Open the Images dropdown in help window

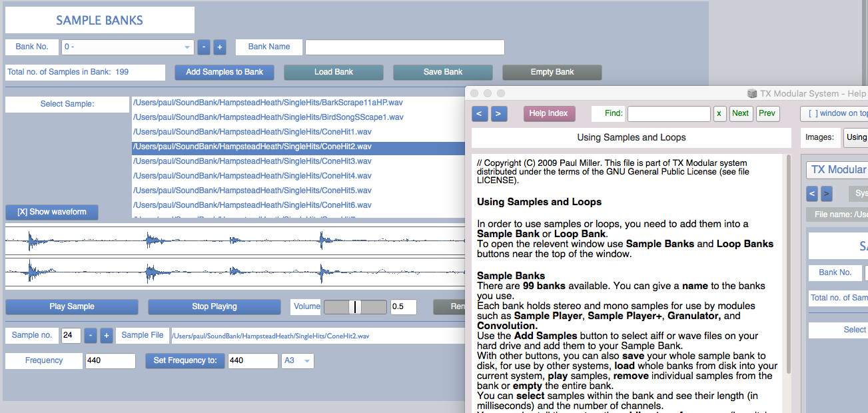click(x=855, y=138)
